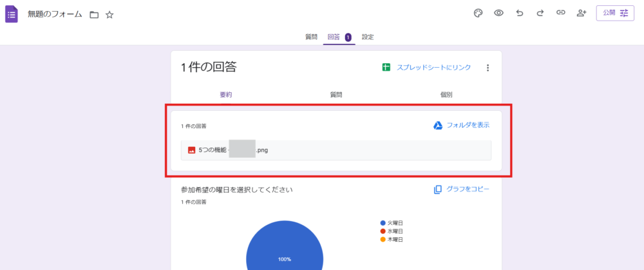Image resolution: width=644 pixels, height=270 pixels.
Task: Click the preview eye icon
Action: [x=498, y=13]
